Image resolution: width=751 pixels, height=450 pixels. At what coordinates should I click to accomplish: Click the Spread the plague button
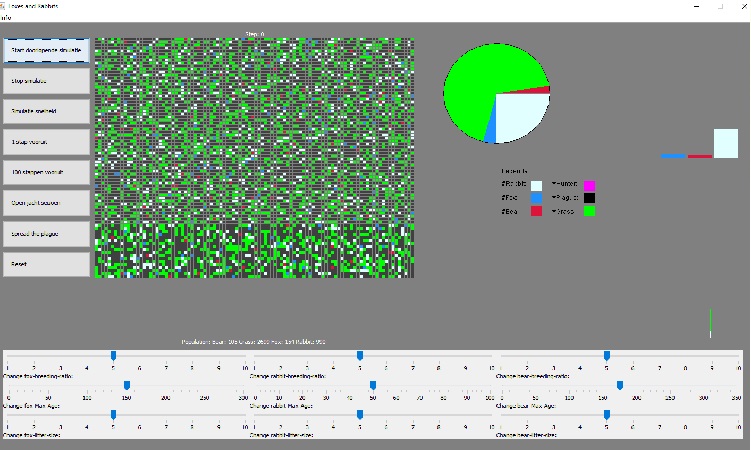click(x=47, y=233)
